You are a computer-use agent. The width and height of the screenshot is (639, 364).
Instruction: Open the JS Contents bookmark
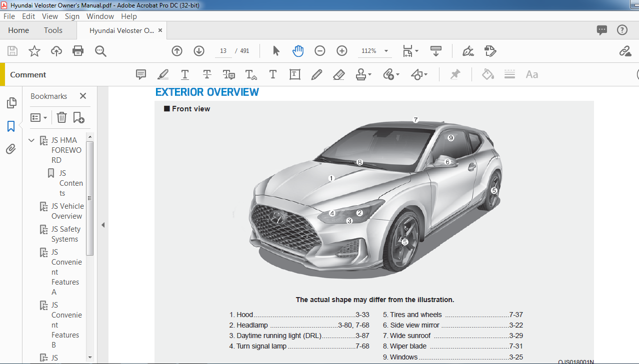pos(71,183)
